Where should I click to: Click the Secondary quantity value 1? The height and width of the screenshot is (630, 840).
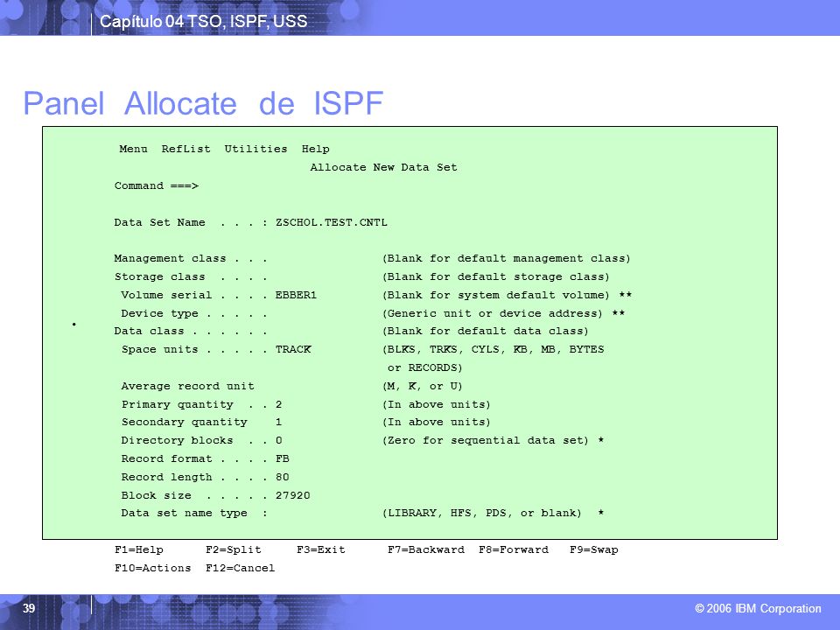278,422
